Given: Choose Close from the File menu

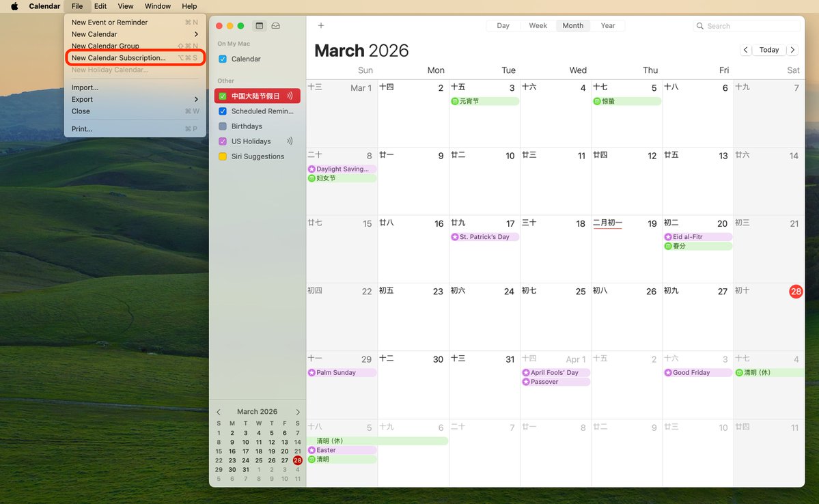Looking at the screenshot, I should (135, 111).
